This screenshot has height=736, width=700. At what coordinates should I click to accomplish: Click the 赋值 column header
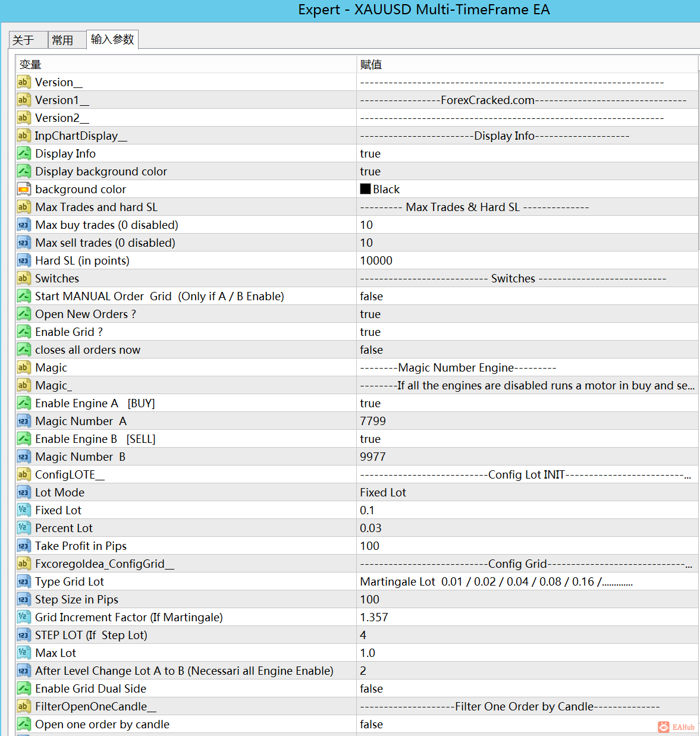click(527, 64)
